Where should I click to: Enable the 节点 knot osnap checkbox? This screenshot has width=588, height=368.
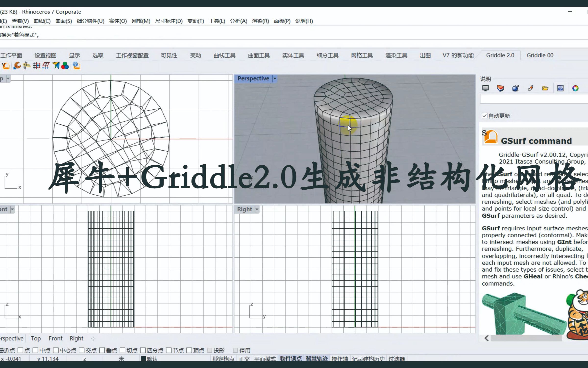169,350
